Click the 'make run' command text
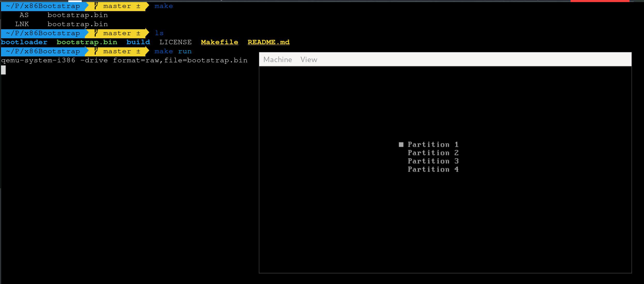This screenshot has width=644, height=284. point(173,51)
